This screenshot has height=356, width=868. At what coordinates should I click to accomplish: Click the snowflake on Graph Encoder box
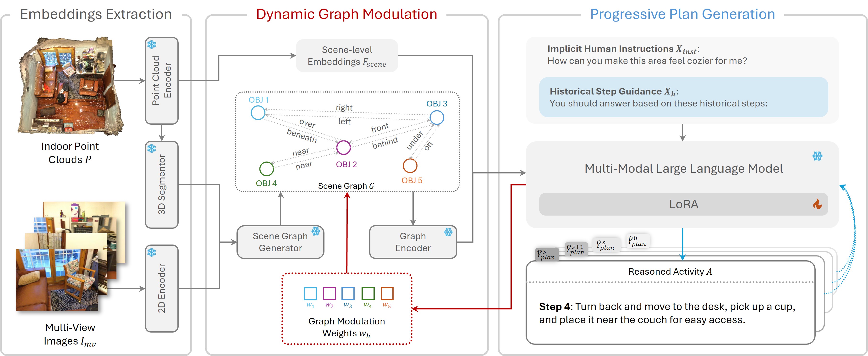click(448, 232)
